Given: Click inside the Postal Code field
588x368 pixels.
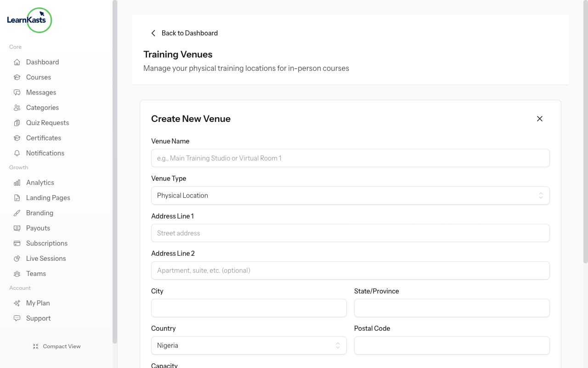Looking at the screenshot, I should [x=452, y=345].
